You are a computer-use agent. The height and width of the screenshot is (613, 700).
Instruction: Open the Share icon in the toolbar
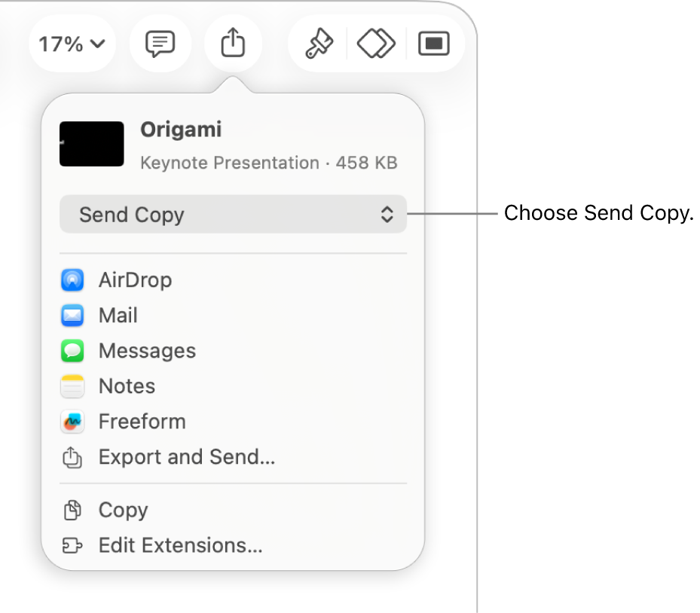pos(233,43)
